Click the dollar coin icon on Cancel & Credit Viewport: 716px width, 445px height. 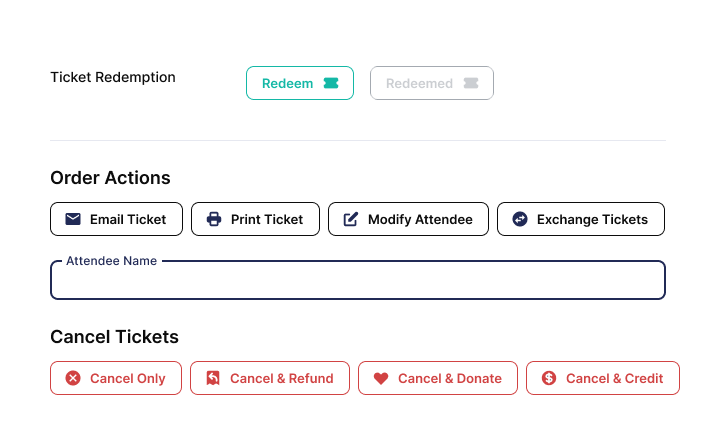549,378
